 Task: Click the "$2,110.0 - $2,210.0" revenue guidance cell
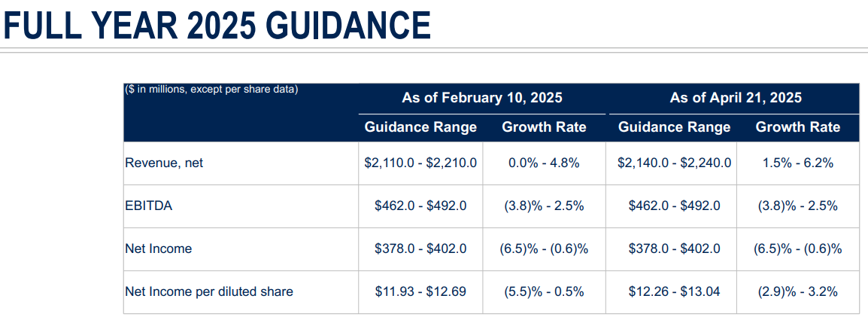[x=420, y=163]
